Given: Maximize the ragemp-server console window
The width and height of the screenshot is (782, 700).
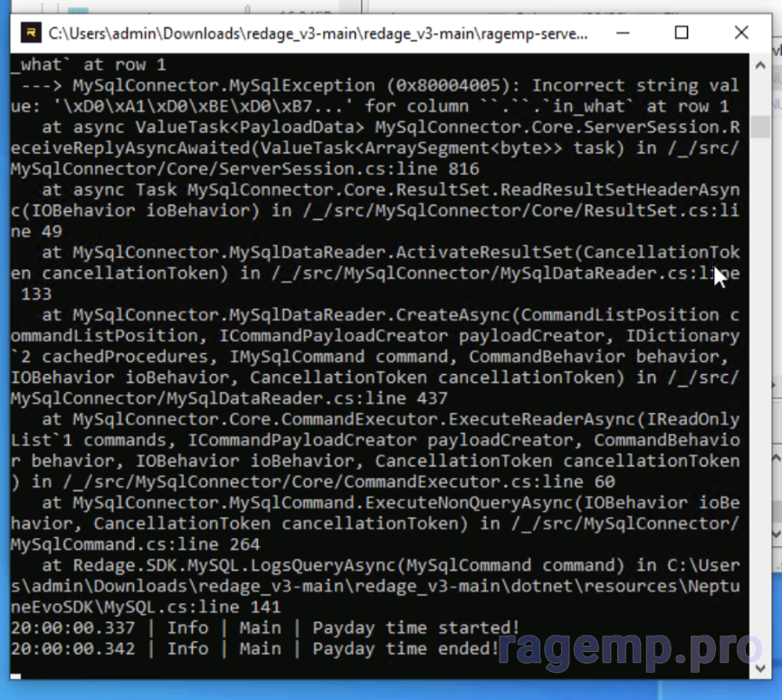Looking at the screenshot, I should [x=682, y=34].
